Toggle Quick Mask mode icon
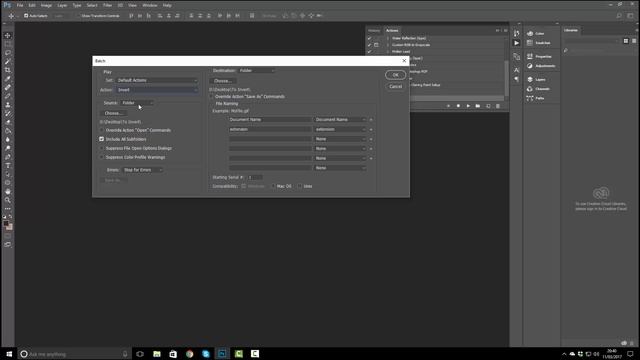640x360 pixels. pyautogui.click(x=8, y=236)
